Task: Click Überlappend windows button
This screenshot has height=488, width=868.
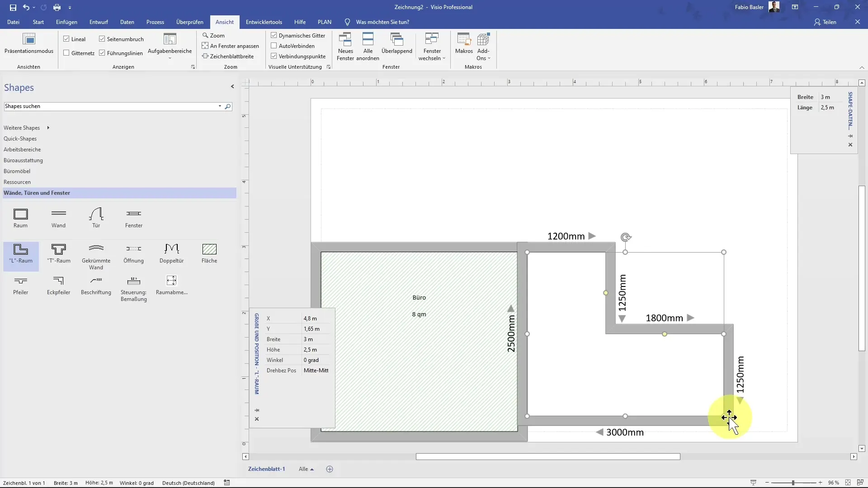Action: point(397,44)
